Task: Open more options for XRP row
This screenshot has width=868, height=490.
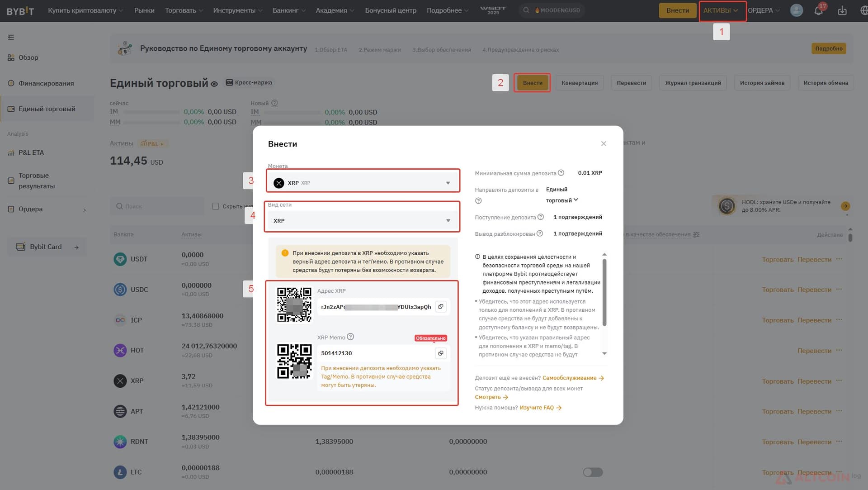Action: (x=840, y=381)
